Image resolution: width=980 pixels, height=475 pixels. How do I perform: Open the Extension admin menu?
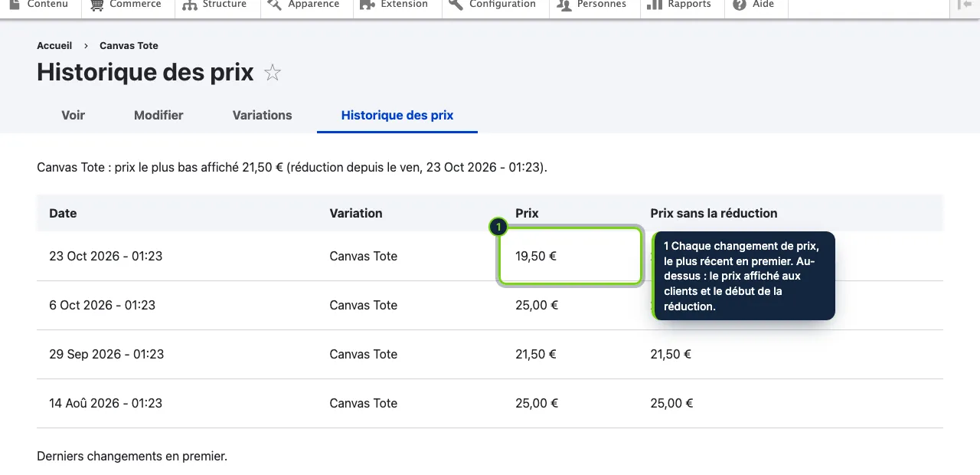396,5
